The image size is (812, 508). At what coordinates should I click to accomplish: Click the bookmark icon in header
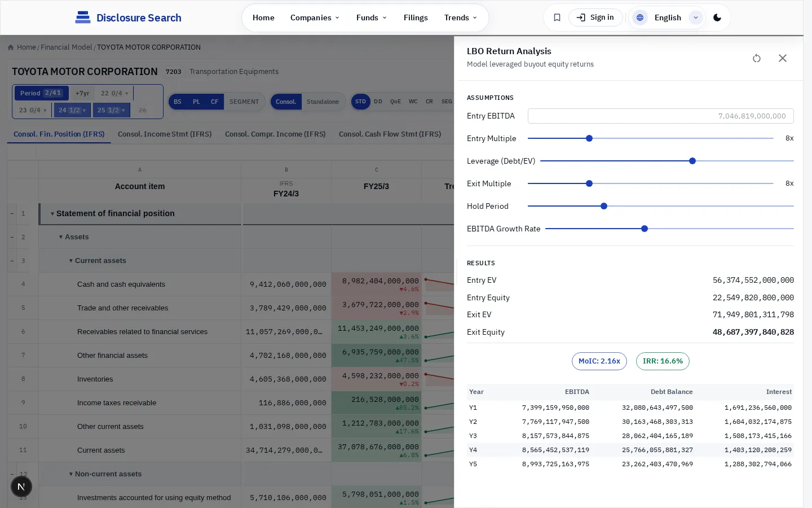[x=557, y=17]
